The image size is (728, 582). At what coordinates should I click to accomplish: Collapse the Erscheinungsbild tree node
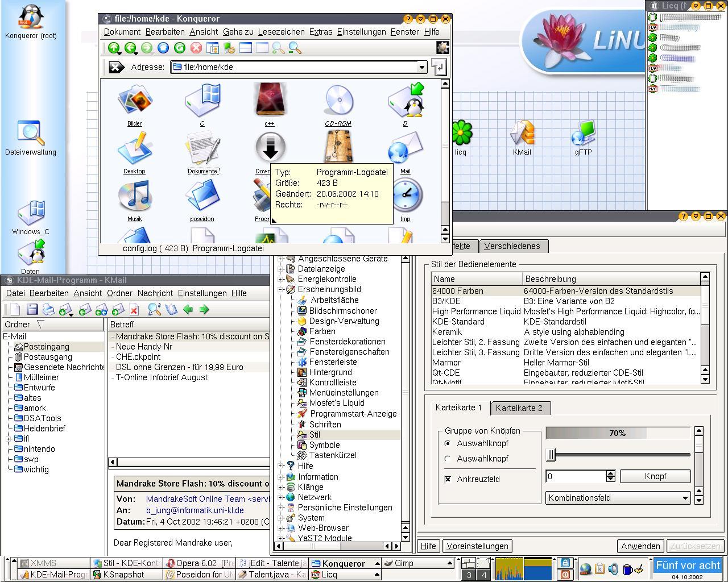coord(280,289)
